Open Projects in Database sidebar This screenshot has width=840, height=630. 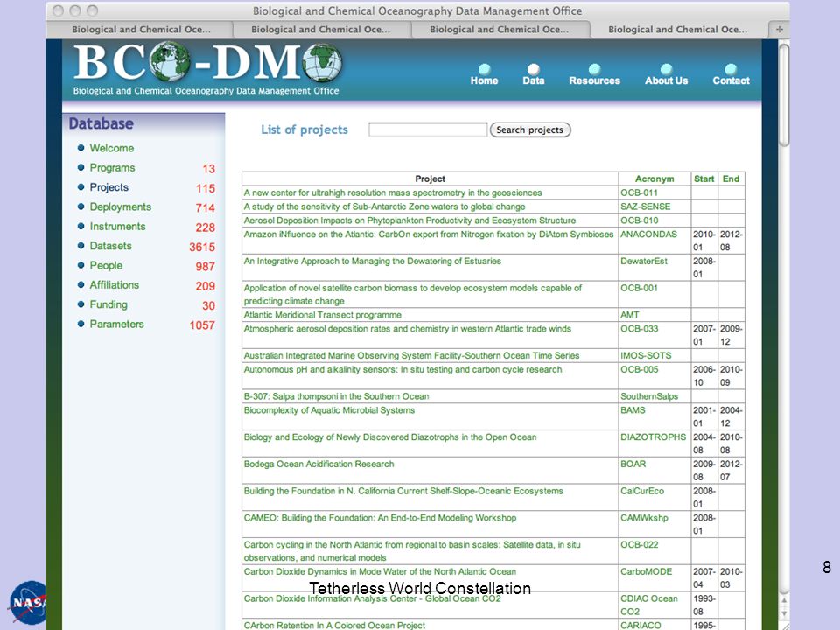(x=109, y=187)
